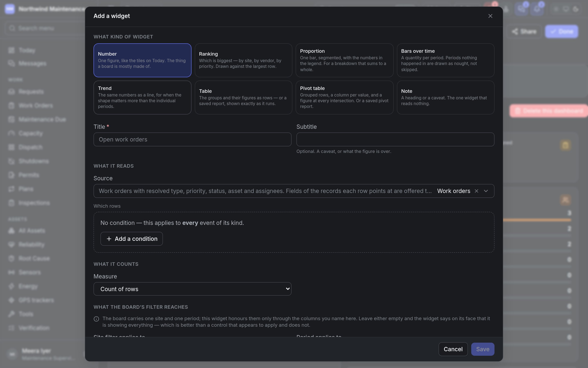Choose the Note widget kind
The width and height of the screenshot is (588, 368).
[x=445, y=97]
